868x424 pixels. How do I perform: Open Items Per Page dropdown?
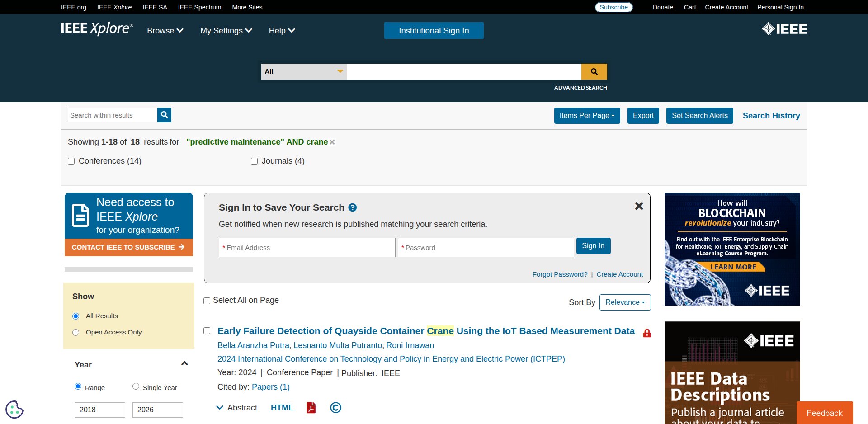(587, 116)
